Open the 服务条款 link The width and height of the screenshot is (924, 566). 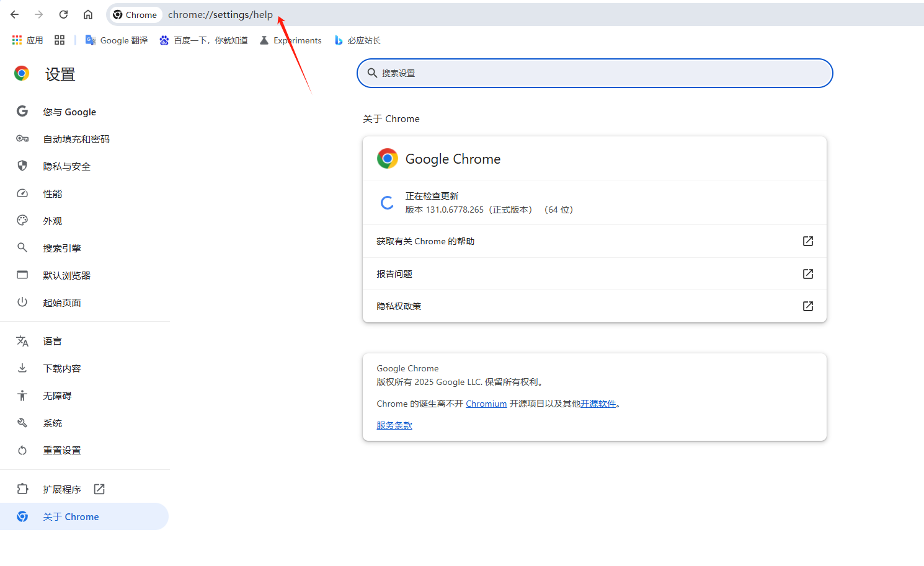[x=394, y=425]
